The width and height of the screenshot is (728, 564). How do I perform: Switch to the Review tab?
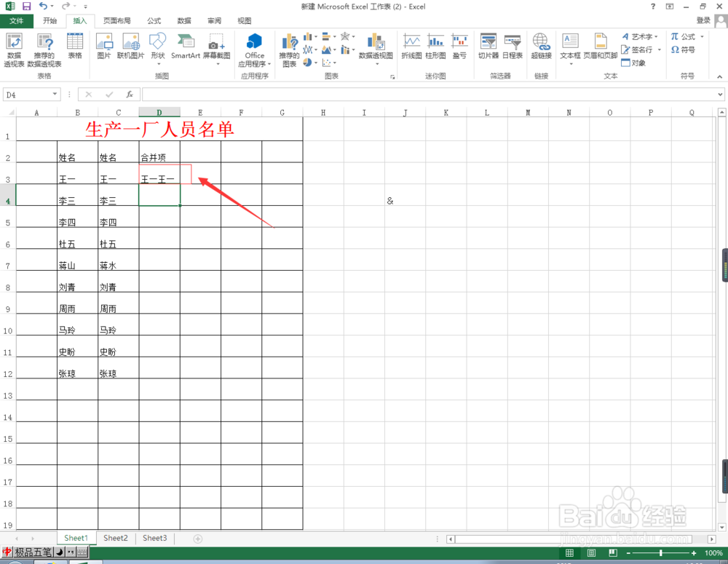pyautogui.click(x=215, y=21)
